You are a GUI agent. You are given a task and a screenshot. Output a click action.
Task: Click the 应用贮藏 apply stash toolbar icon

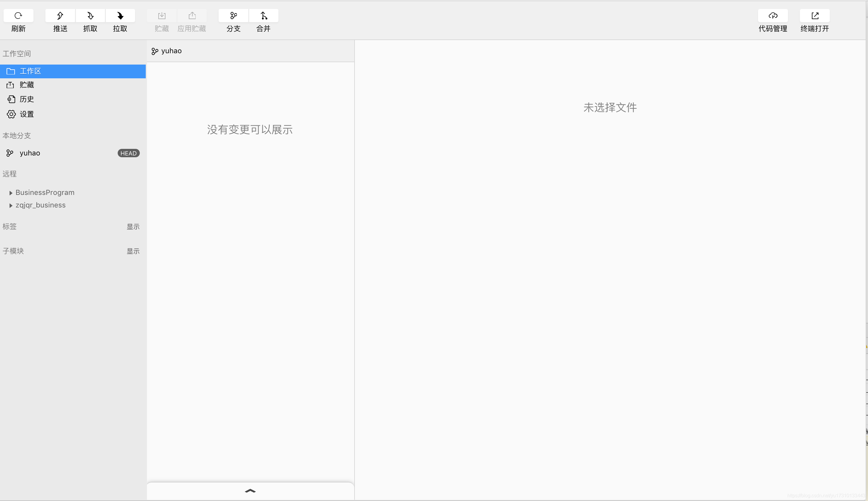[x=192, y=16]
